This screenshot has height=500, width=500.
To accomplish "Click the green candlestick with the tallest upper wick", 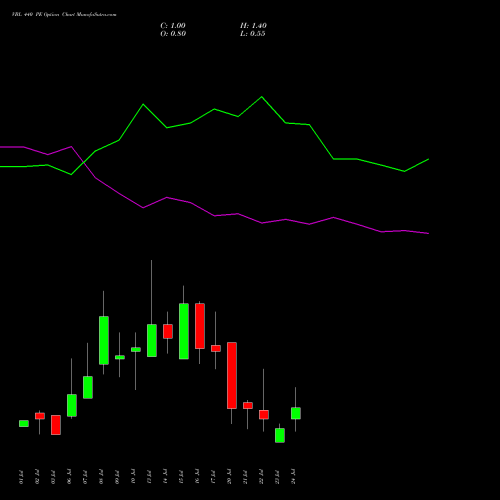I will (152, 340).
